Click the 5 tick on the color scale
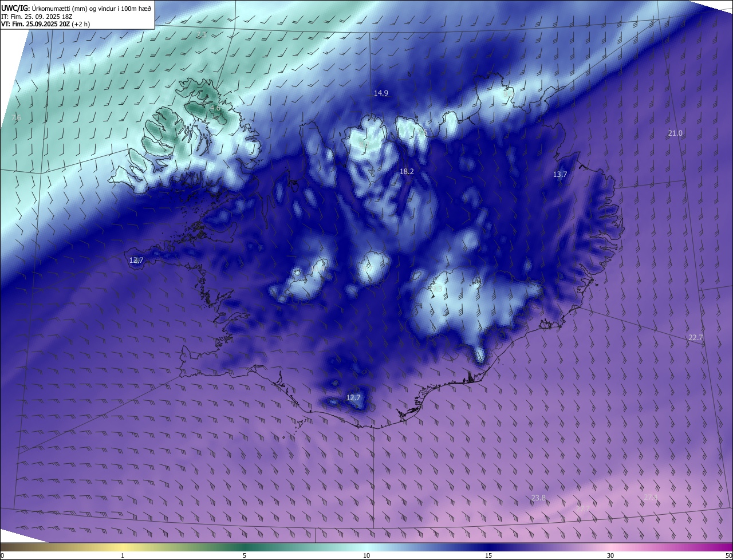Viewport: 733px width, 560px height. 245,555
